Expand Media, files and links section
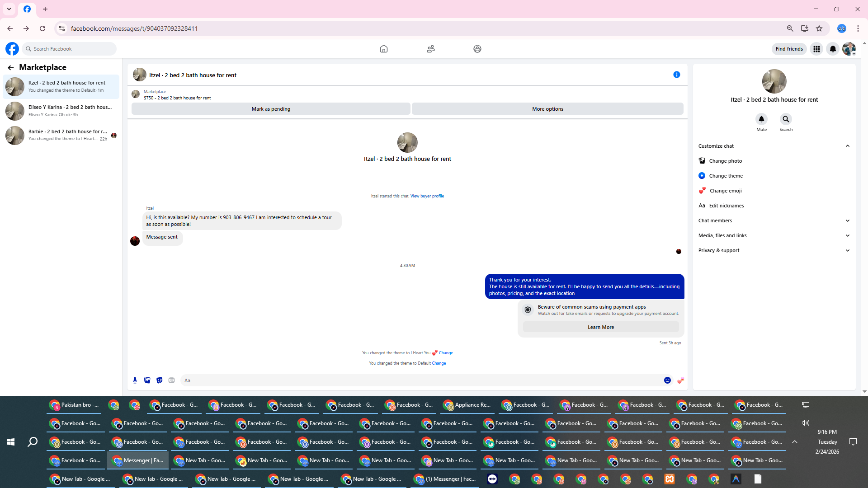 pos(847,235)
